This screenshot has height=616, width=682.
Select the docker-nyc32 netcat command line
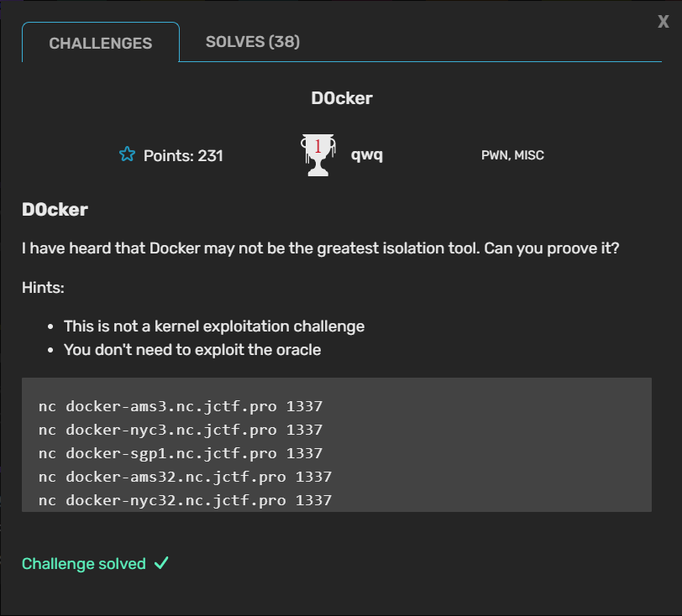[x=185, y=501]
